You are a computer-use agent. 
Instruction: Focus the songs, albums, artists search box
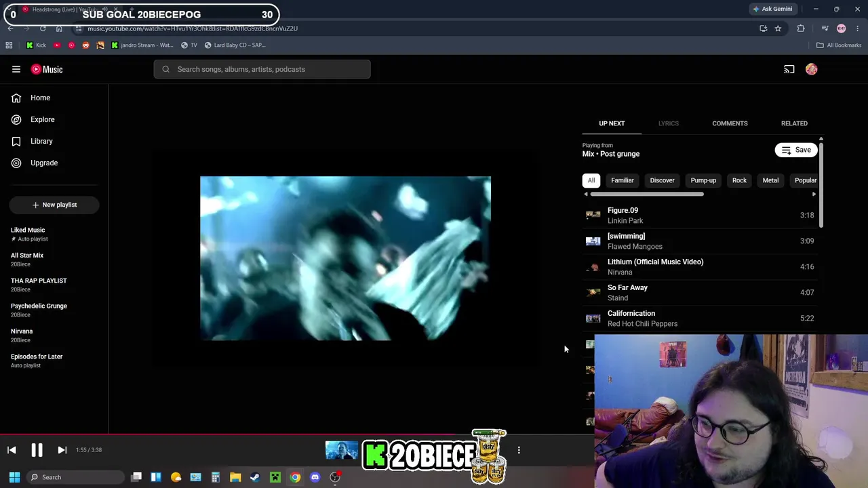point(262,69)
